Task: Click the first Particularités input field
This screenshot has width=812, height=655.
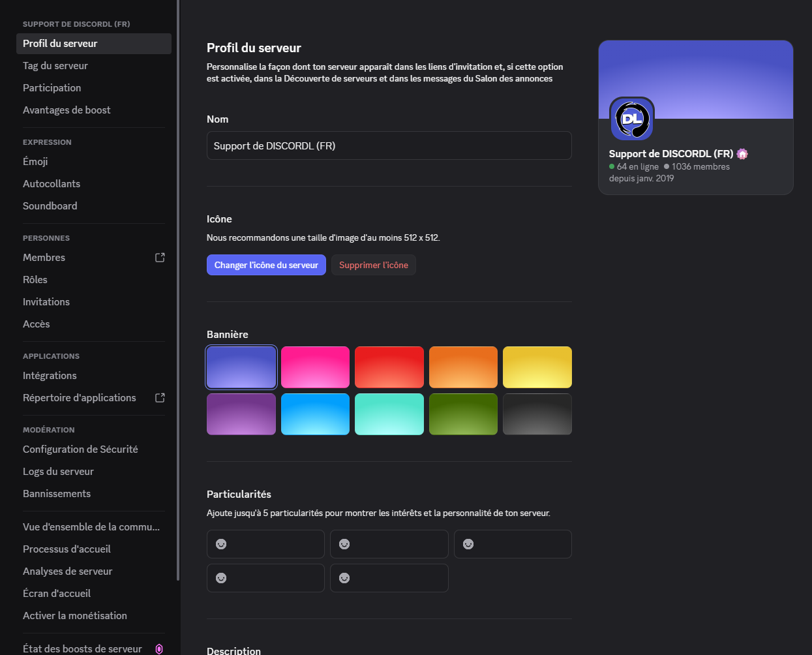Action: coord(265,544)
